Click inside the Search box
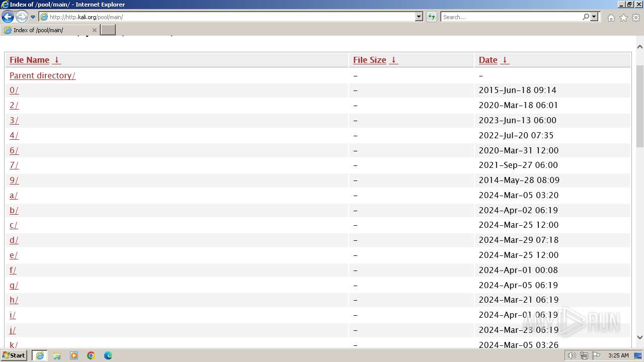Image resolution: width=644 pixels, height=362 pixels. point(511,17)
